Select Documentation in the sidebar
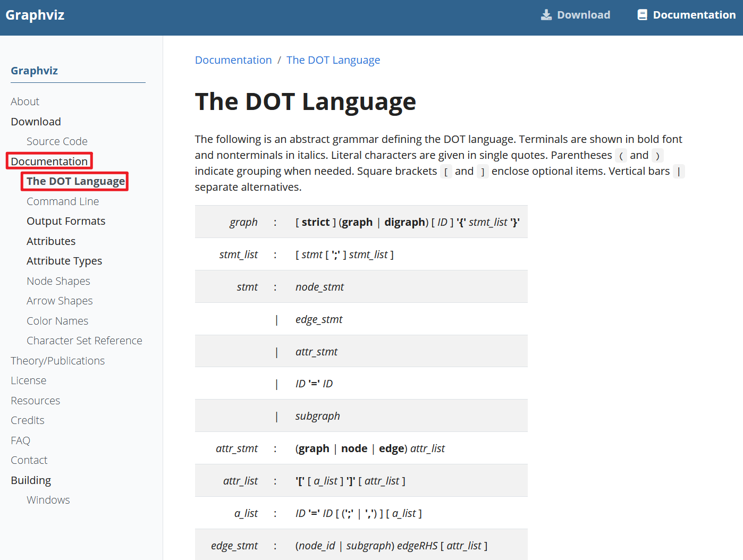This screenshot has width=743, height=560. point(49,161)
